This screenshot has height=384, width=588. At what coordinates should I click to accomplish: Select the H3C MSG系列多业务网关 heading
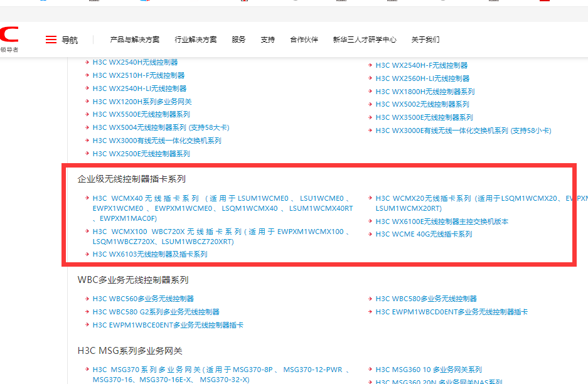pos(130,351)
